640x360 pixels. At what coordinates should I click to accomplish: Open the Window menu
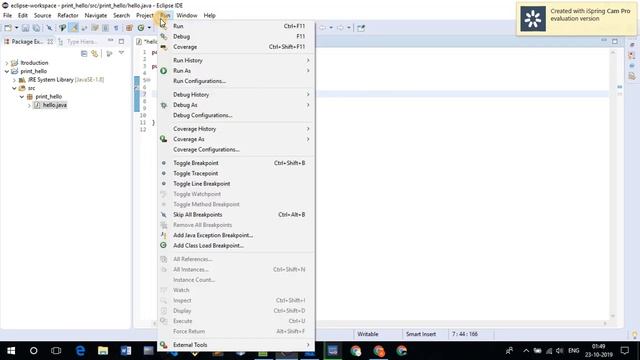click(x=187, y=16)
